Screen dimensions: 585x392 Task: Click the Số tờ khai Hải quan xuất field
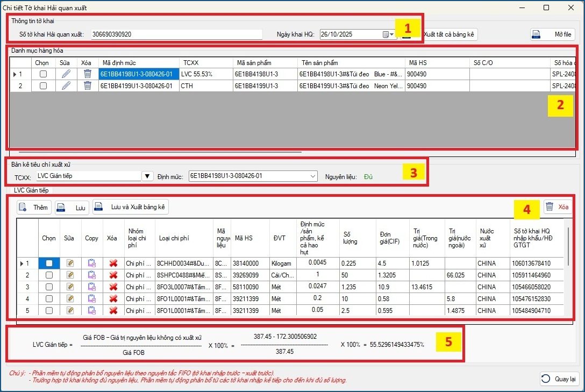[x=177, y=34]
